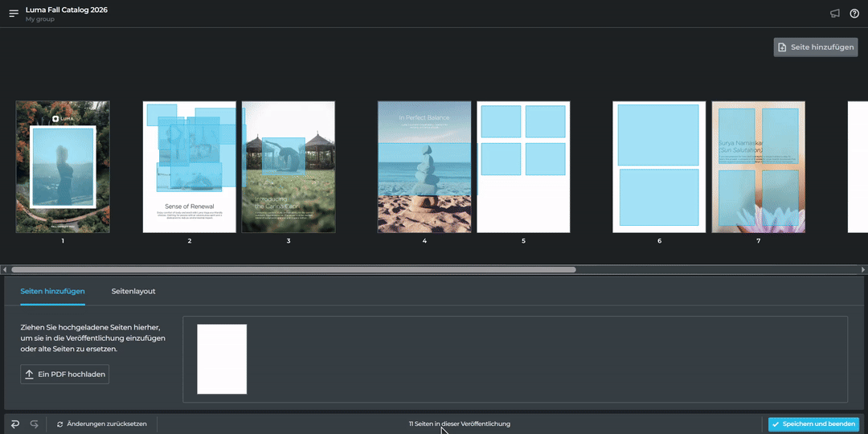868x434 pixels.
Task: Click the redo arrow icon
Action: (35, 424)
